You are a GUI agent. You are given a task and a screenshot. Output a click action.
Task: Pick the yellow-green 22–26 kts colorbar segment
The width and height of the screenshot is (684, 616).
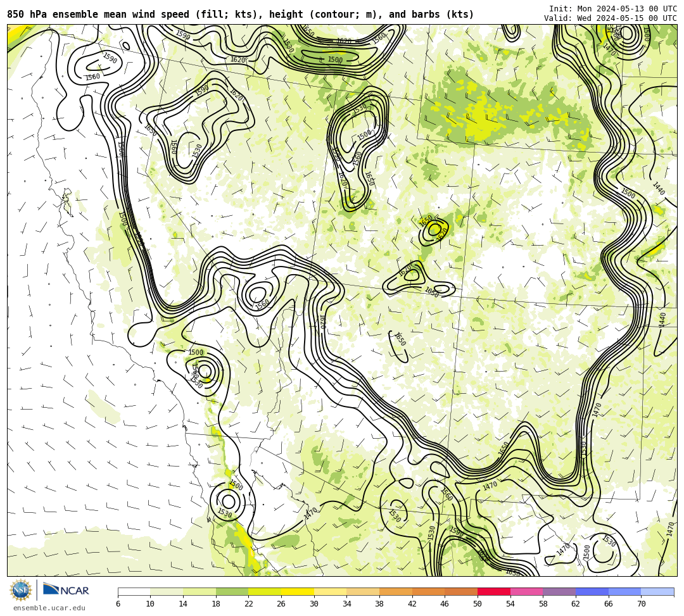(265, 591)
